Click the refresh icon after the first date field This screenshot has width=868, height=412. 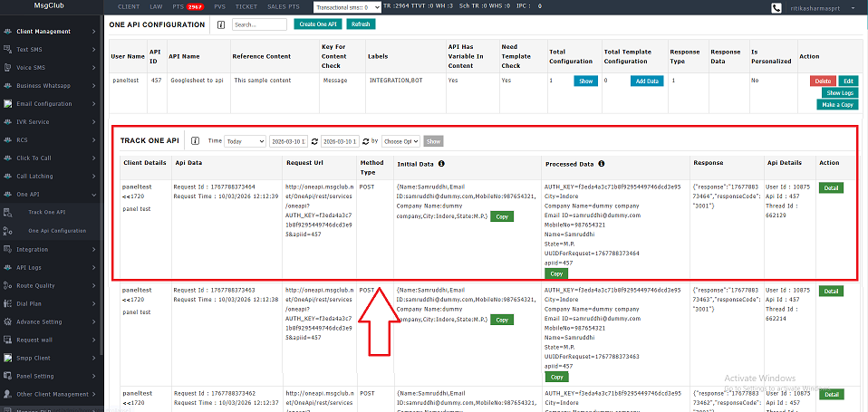(314, 141)
